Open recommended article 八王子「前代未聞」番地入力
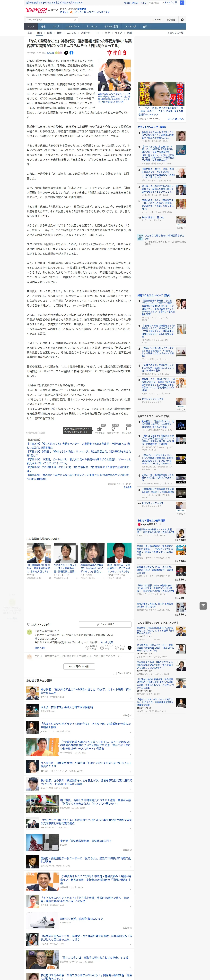The height and width of the screenshot is (980, 210). tap(67, 707)
